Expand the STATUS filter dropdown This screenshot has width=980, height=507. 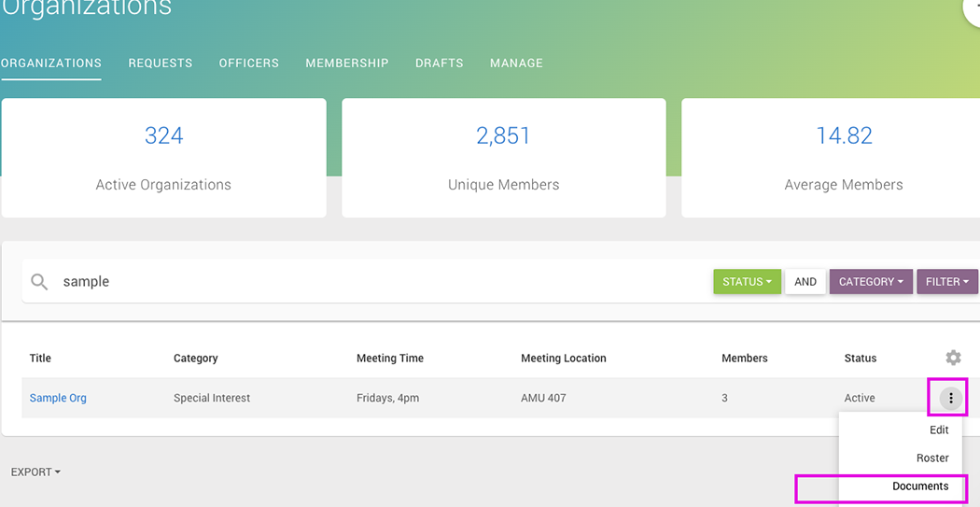[x=747, y=282]
